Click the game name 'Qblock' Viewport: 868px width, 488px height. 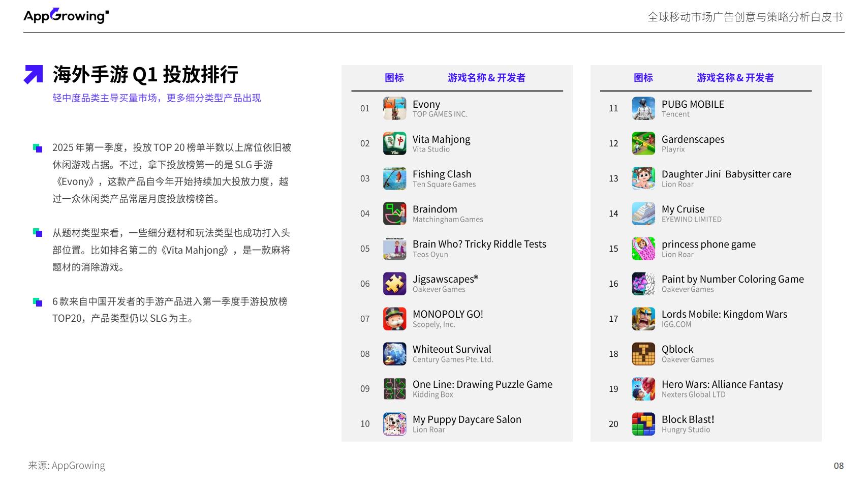pos(677,350)
